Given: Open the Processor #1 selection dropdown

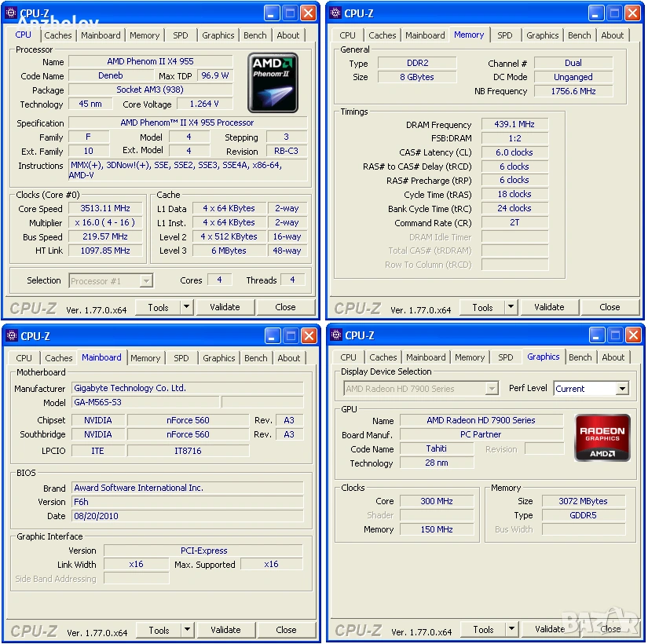Looking at the screenshot, I should click(146, 280).
